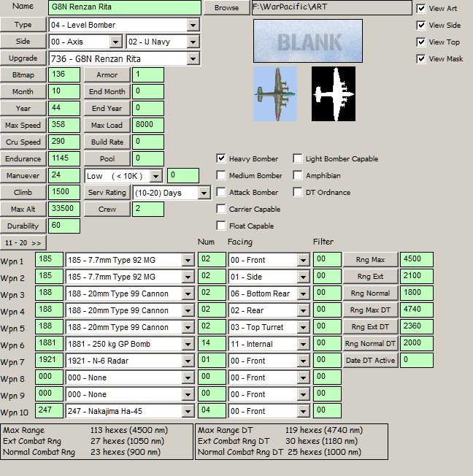The image size is (473, 476).
Task: Click the Endurance value 1145
Action: pyautogui.click(x=64, y=158)
